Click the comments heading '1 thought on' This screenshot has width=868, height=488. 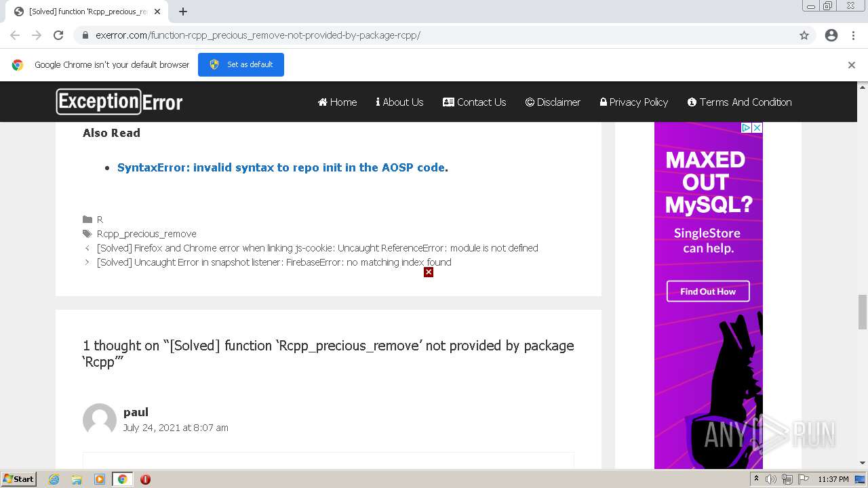328,354
